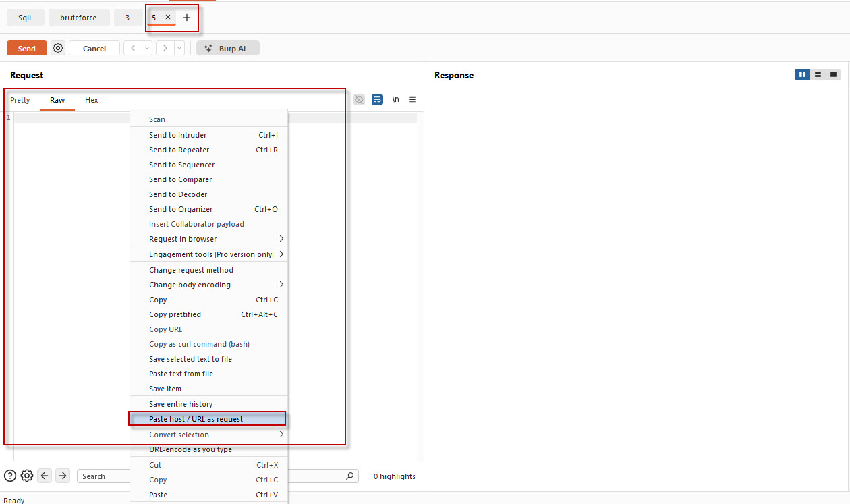Switch to top-bottom response layout

[x=818, y=74]
